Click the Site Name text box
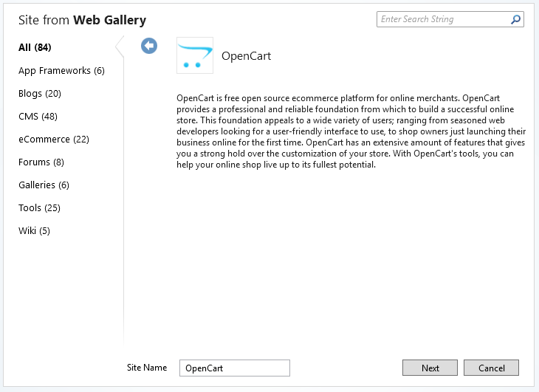The image size is (539, 392). click(x=234, y=368)
